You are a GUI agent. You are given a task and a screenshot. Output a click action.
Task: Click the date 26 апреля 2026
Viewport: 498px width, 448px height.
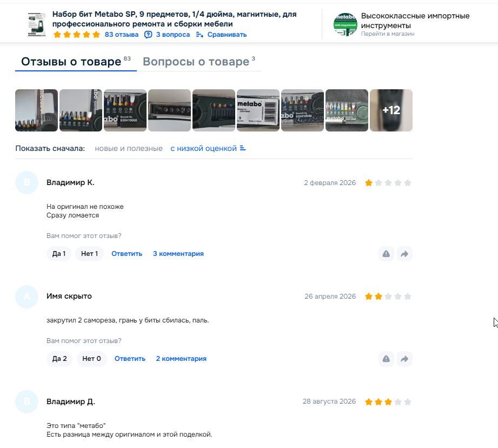point(330,297)
